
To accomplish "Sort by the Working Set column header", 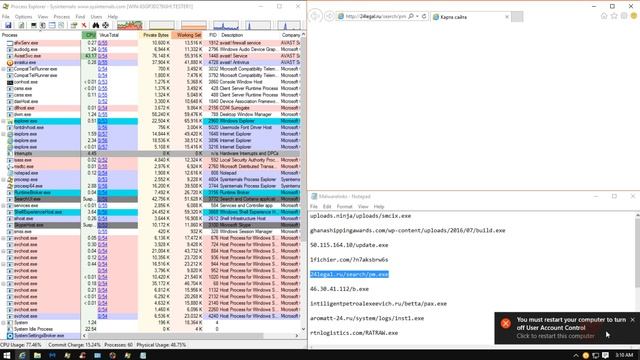I will pyautogui.click(x=187, y=35).
